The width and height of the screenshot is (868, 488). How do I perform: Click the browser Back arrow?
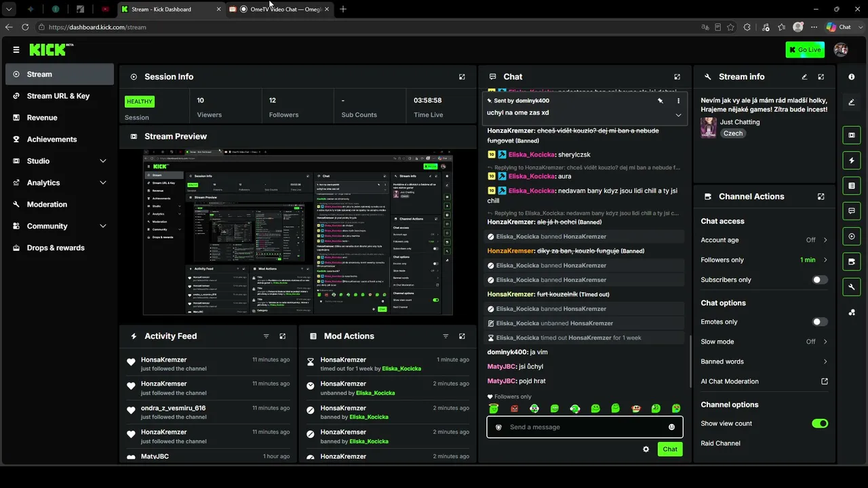9,27
